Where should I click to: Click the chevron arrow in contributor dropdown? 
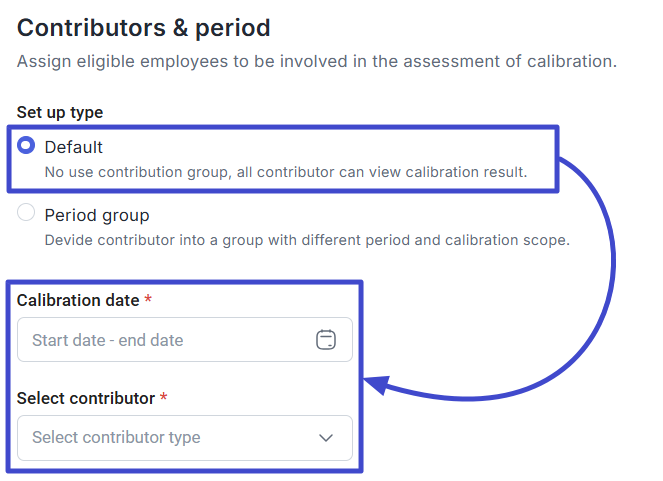pyautogui.click(x=326, y=437)
